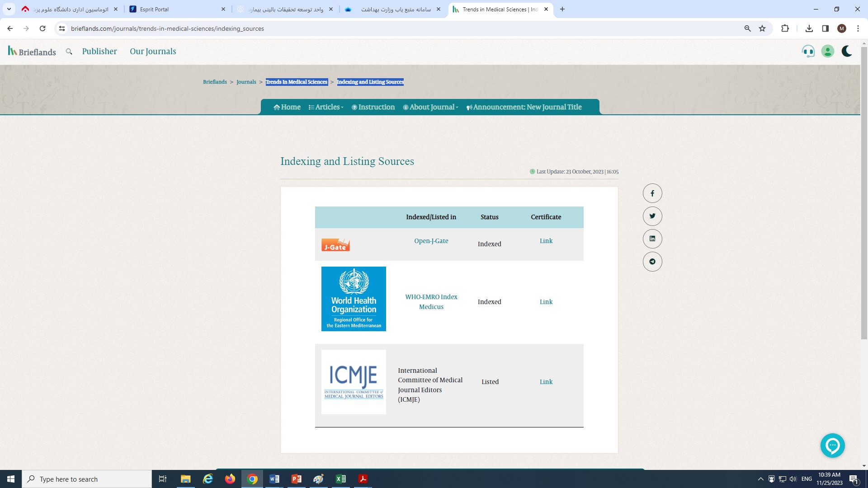Open Excel from the taskbar
Screen dimensions: 868x488
pos(341,479)
